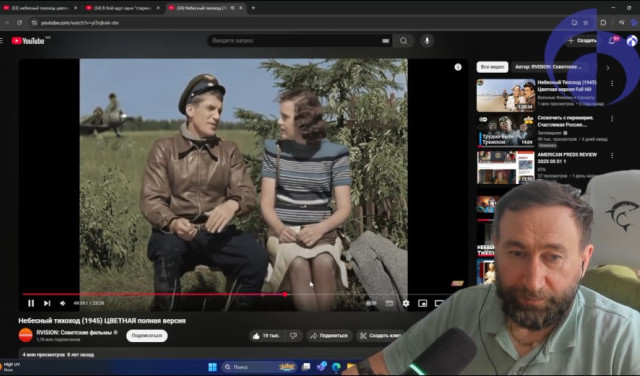The image size is (640, 376).
Task: Open options menu for first suggested video
Action: click(x=611, y=83)
